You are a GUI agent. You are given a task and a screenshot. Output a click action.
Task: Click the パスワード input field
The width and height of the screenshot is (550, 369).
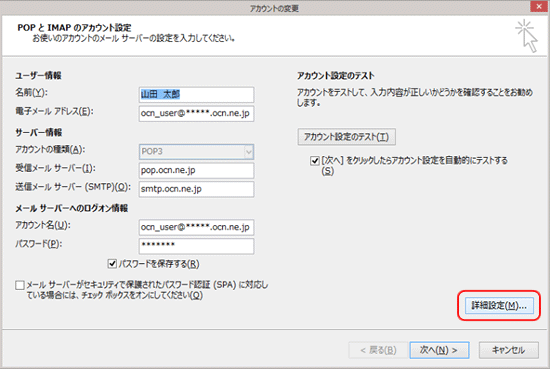(x=196, y=246)
